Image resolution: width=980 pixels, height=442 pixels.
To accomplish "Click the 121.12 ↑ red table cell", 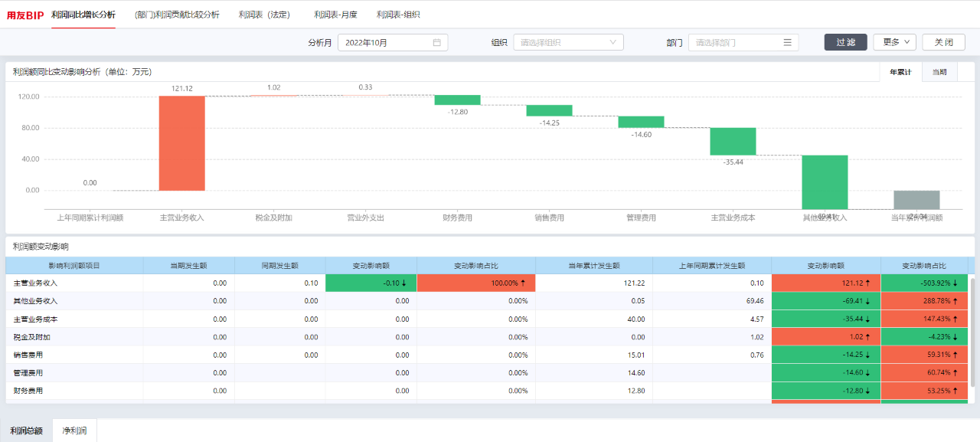I will 826,283.
